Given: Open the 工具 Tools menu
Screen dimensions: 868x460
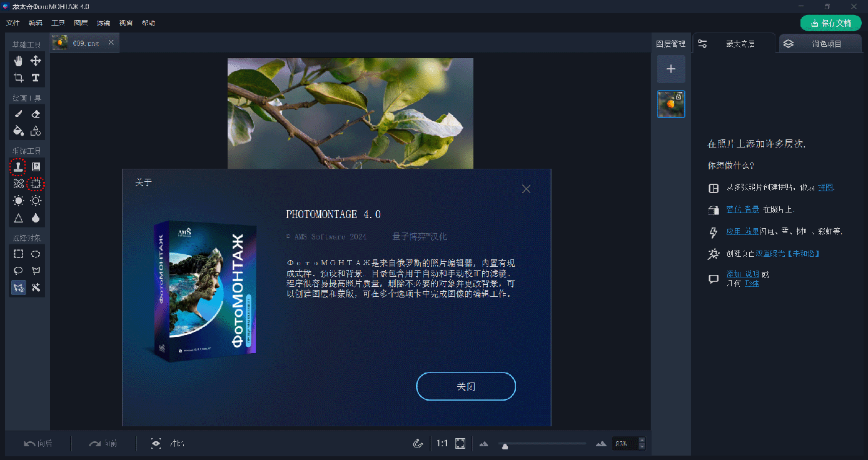Looking at the screenshot, I should 58,23.
